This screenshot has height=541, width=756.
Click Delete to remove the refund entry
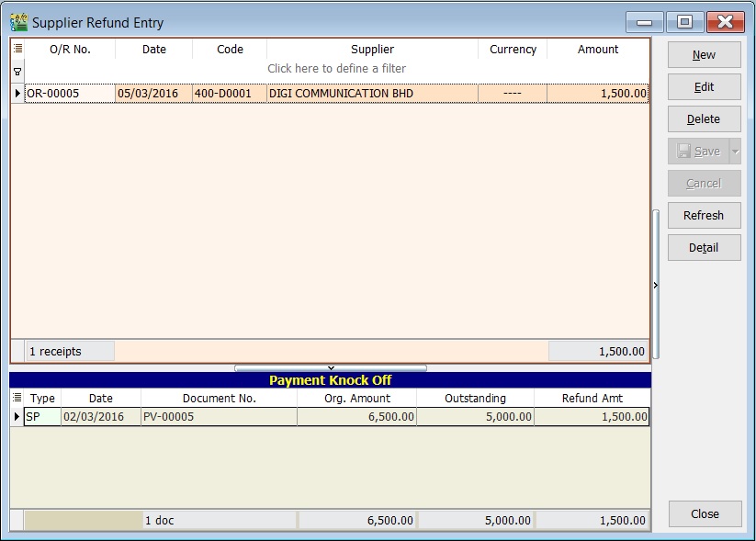coord(704,118)
